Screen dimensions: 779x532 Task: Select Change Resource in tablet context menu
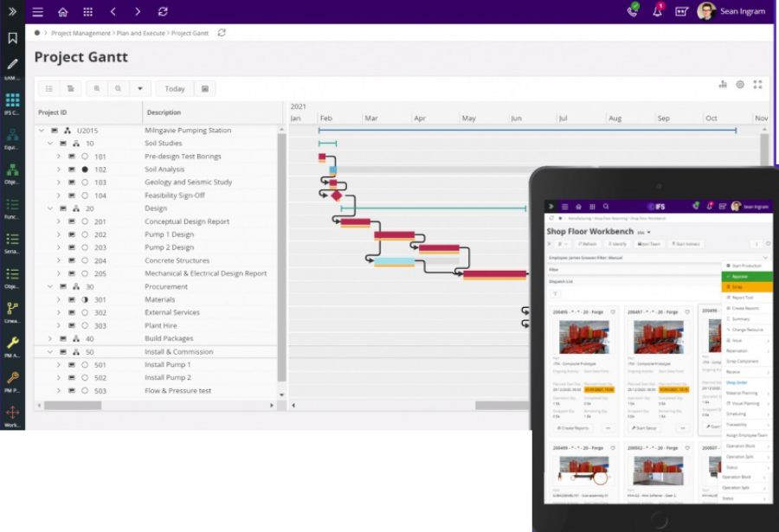coord(745,330)
